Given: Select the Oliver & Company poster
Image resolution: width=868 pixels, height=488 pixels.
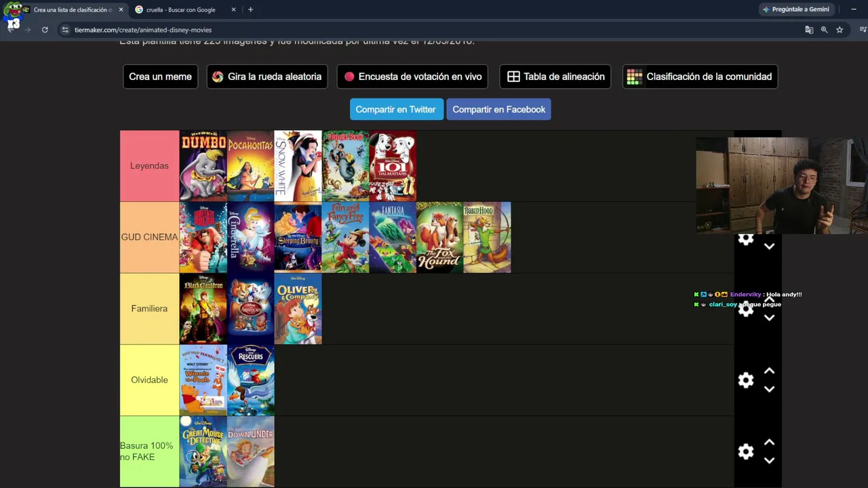Looking at the screenshot, I should point(298,308).
